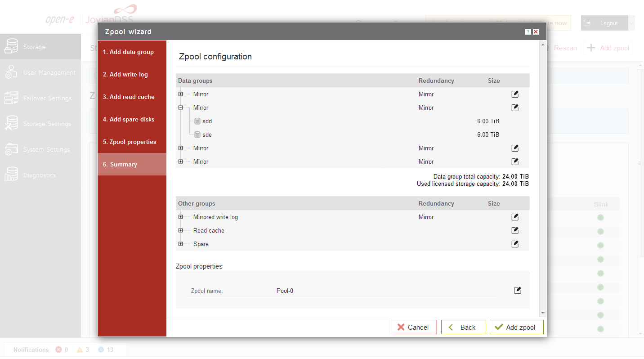
Task: Expand the third Mirror data group
Action: point(180,148)
